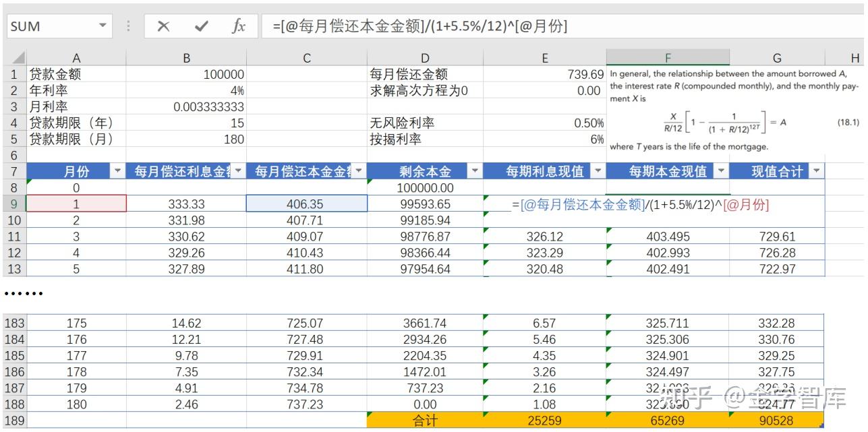Viewport: 868px width, 432px height.
Task: Open the filter dropdown on 每月偿还本金金额 column
Action: [x=359, y=171]
